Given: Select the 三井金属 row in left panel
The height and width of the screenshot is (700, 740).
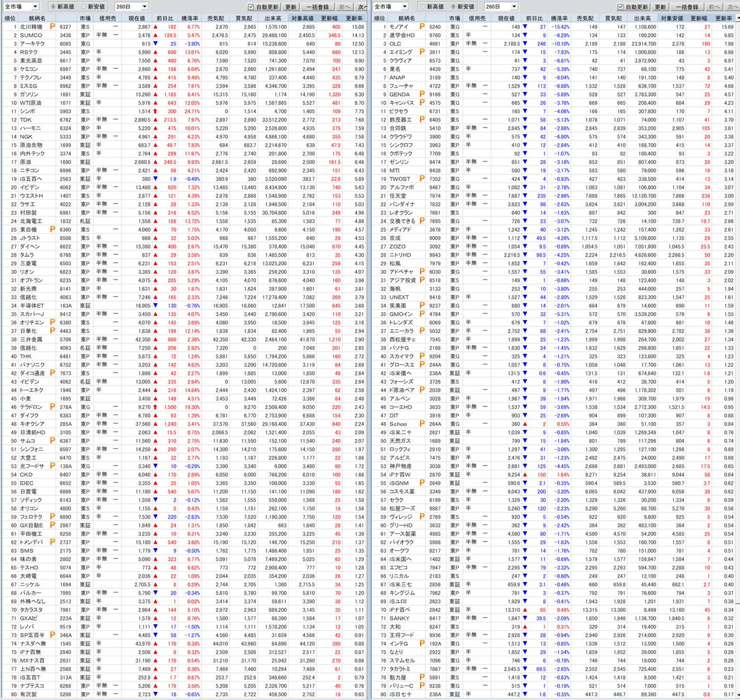Looking at the screenshot, I should click(x=184, y=339).
